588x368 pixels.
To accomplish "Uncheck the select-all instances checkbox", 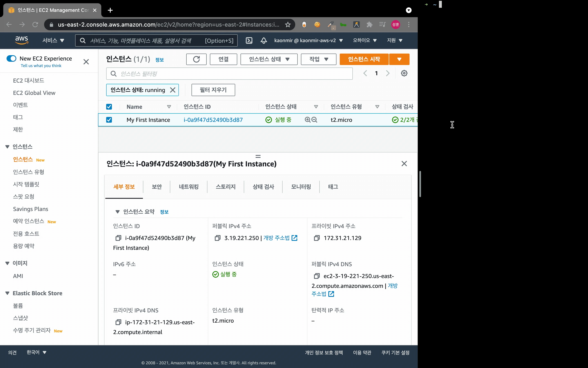I will click(x=109, y=107).
